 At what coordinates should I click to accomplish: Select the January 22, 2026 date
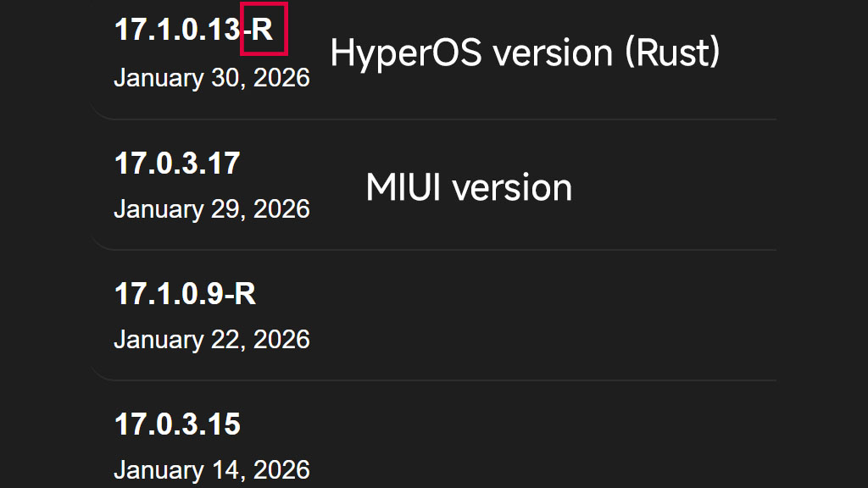[212, 339]
